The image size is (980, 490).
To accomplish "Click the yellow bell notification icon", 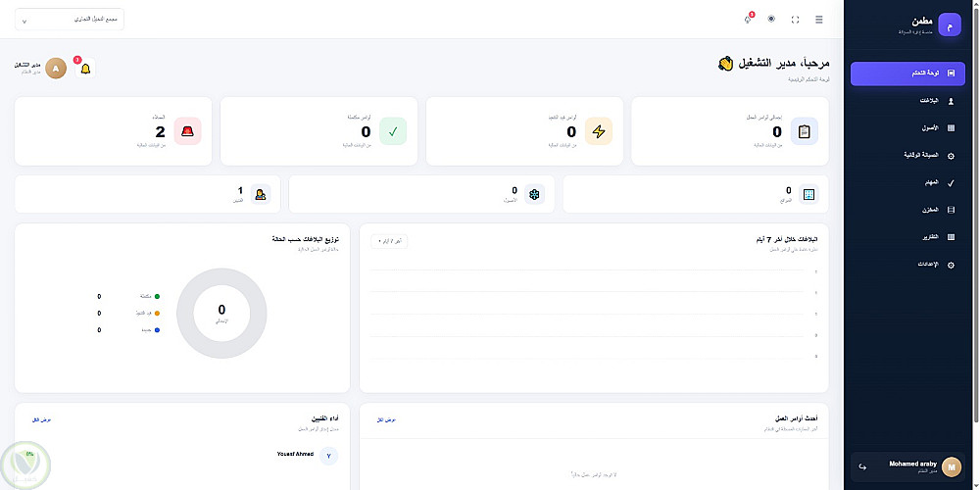I will pos(85,69).
